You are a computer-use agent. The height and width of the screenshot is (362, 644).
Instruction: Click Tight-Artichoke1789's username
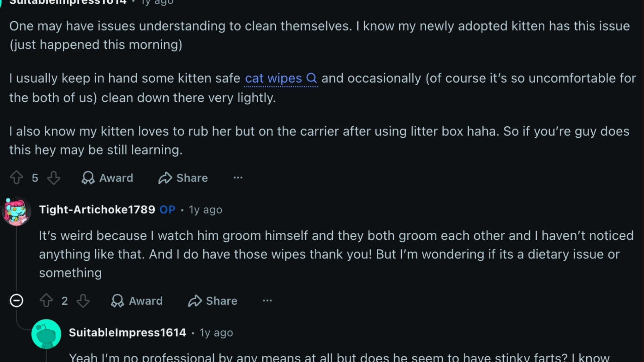tap(97, 209)
